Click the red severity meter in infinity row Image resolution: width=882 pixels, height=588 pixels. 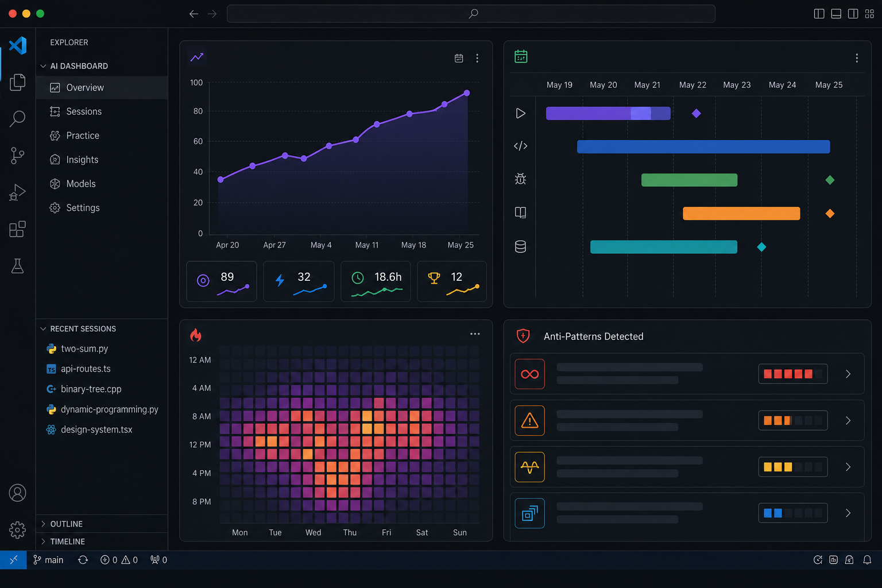click(x=793, y=374)
